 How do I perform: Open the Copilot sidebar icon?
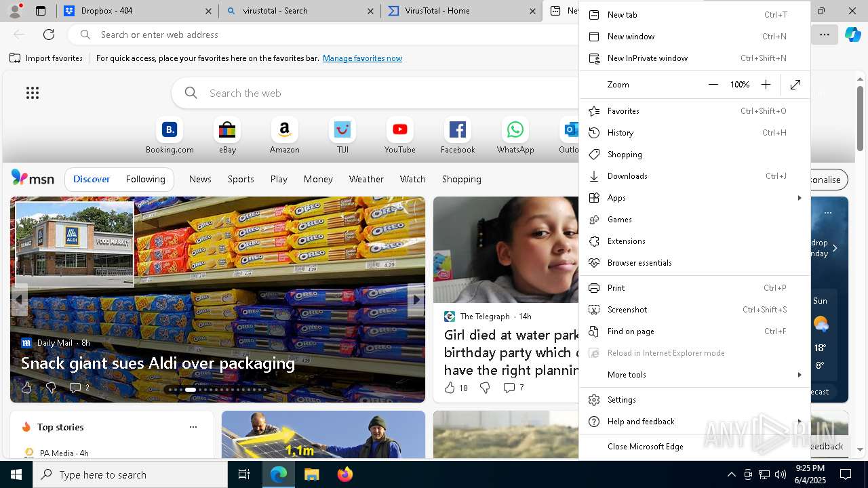point(853,35)
